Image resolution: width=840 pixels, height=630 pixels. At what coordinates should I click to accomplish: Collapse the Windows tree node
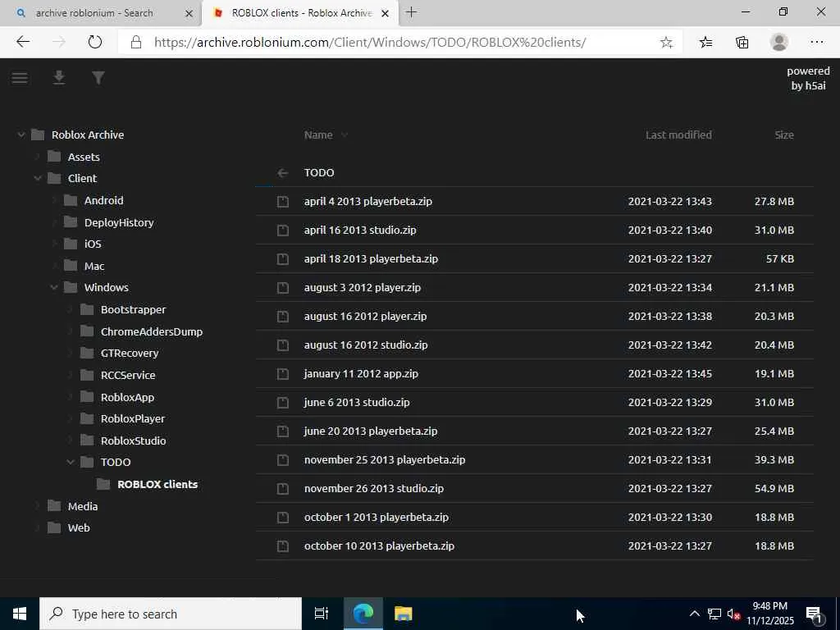pyautogui.click(x=53, y=288)
